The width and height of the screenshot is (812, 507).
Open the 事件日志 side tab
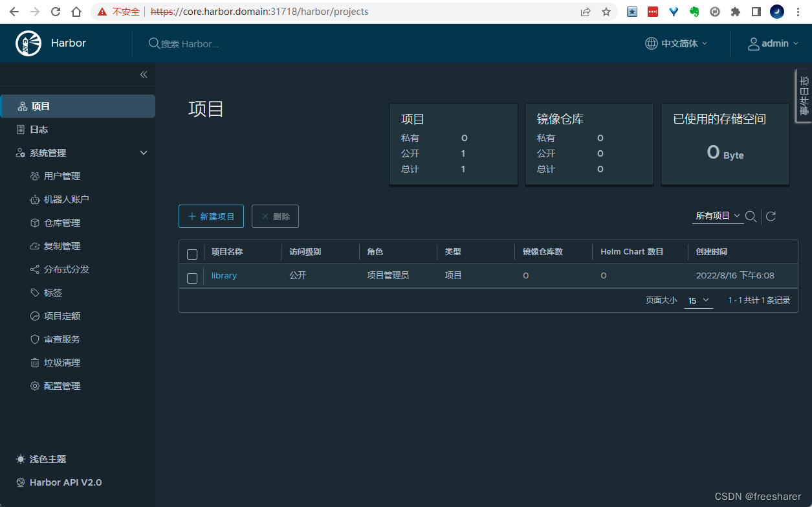tap(804, 96)
